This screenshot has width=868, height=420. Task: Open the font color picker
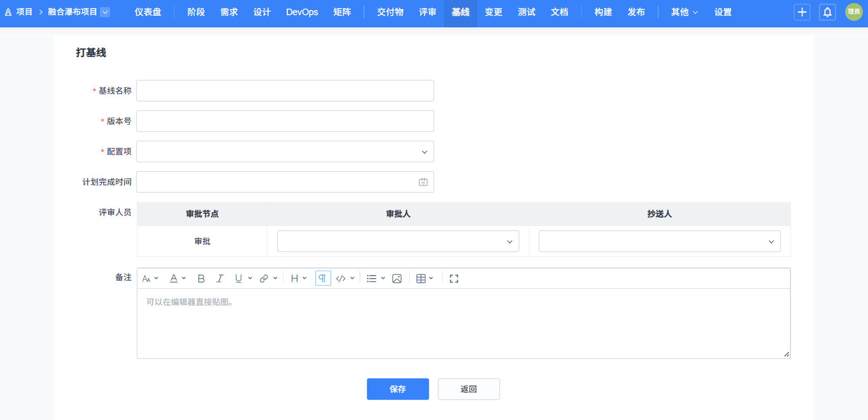[174, 279]
